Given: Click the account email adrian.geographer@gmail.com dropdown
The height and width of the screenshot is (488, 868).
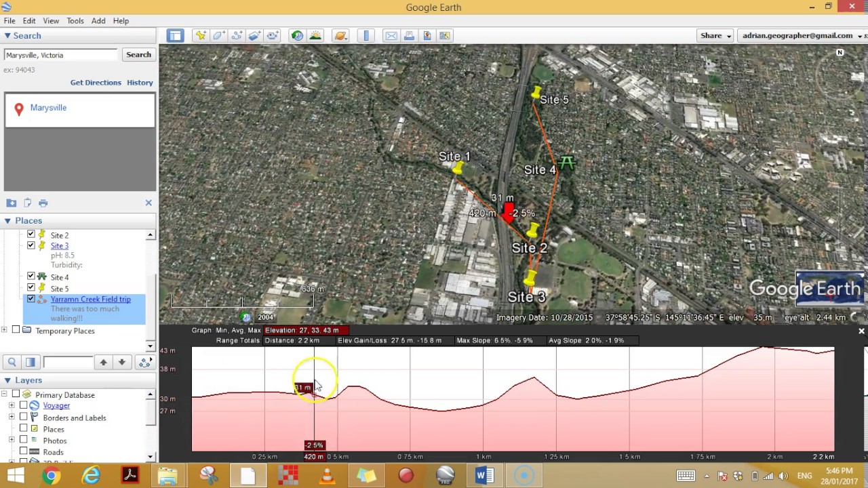Looking at the screenshot, I should tap(802, 36).
